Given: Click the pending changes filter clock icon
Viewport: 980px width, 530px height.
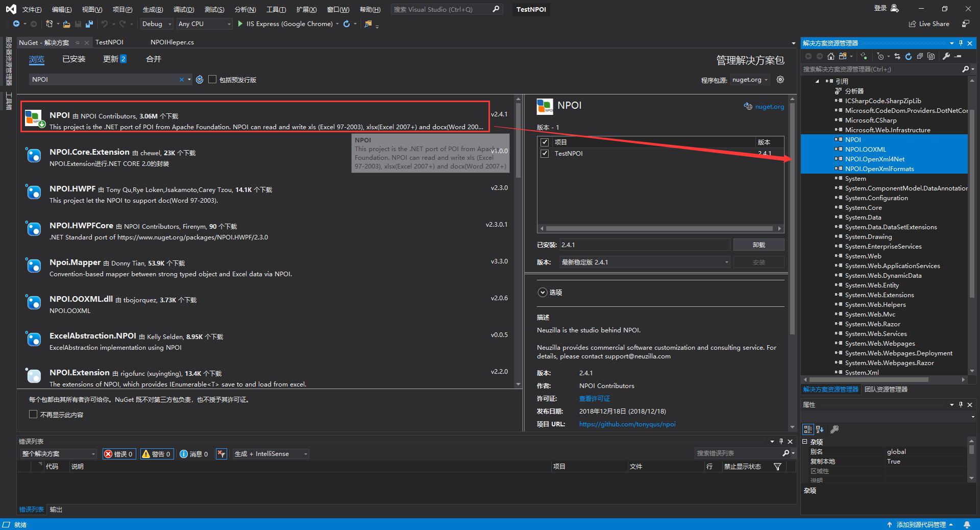Looking at the screenshot, I should coord(880,56).
